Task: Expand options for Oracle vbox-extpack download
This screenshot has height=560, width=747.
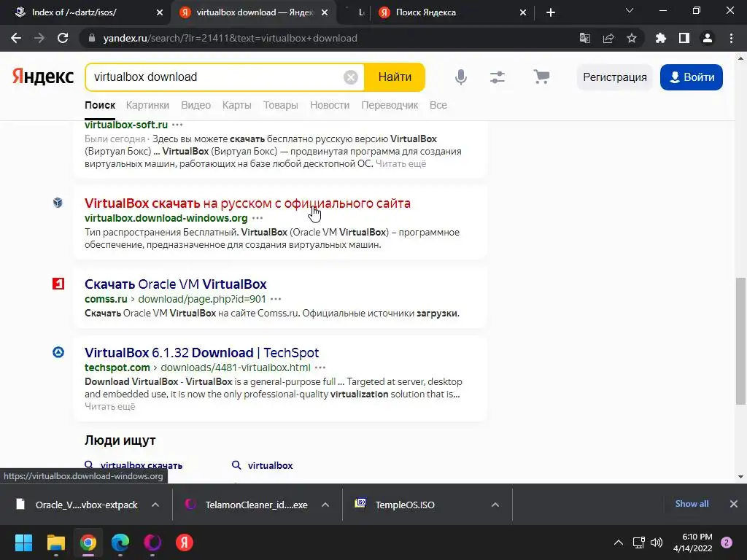Action: 155,505
